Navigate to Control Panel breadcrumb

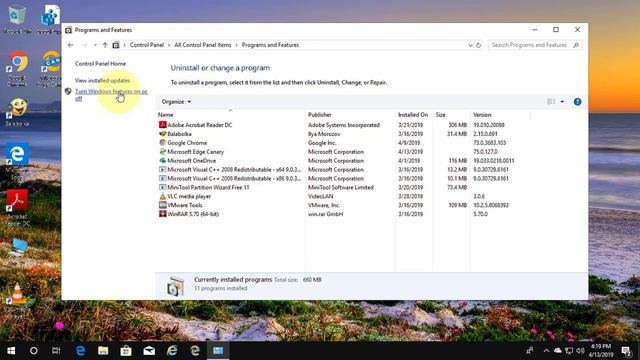pyautogui.click(x=147, y=45)
